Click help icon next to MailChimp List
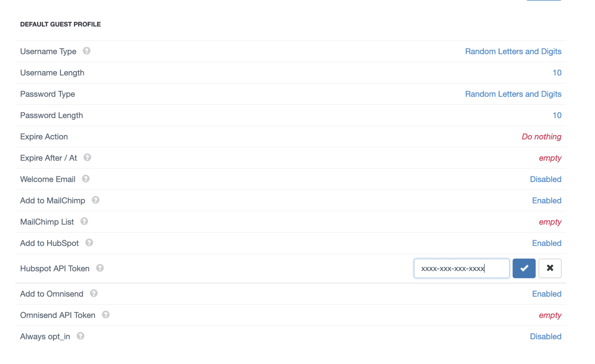Screen dimensions: 595x364 pyautogui.click(x=84, y=222)
